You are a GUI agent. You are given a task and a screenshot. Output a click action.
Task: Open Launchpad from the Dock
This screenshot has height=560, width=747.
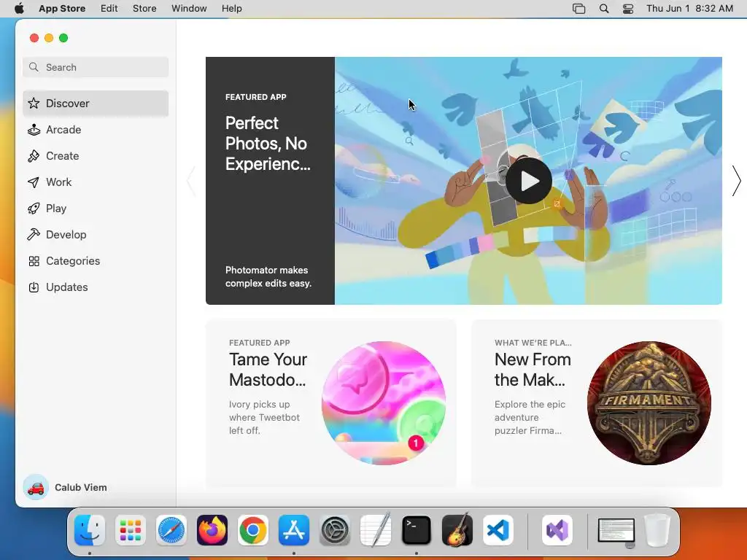131,530
